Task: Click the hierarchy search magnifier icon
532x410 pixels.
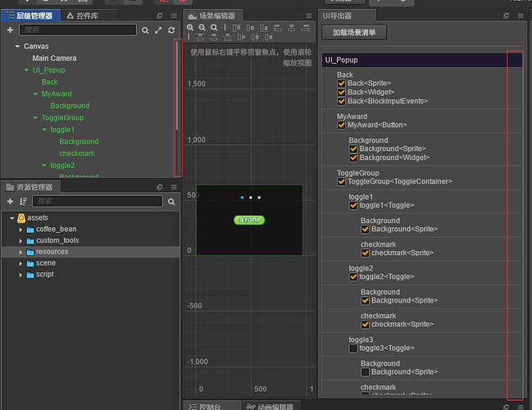Action: pyautogui.click(x=145, y=30)
